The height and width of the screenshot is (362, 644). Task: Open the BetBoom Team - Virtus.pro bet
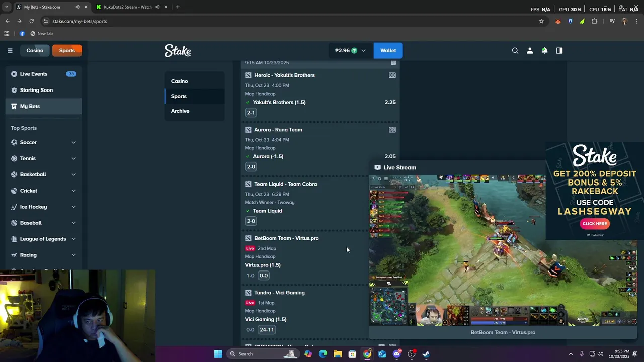[x=286, y=238]
